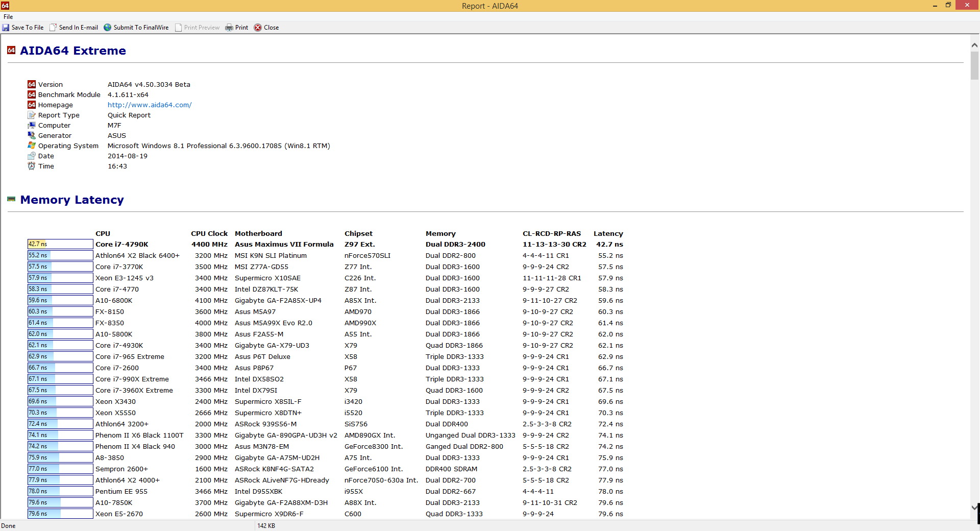Image resolution: width=980 pixels, height=531 pixels.
Task: Click the scrollbar down arrow
Action: [x=974, y=507]
